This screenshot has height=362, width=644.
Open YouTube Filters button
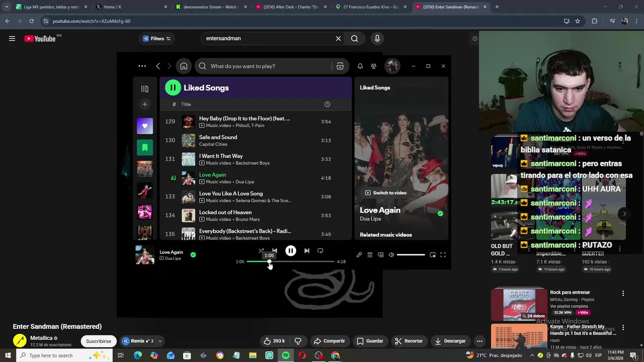coord(156,39)
